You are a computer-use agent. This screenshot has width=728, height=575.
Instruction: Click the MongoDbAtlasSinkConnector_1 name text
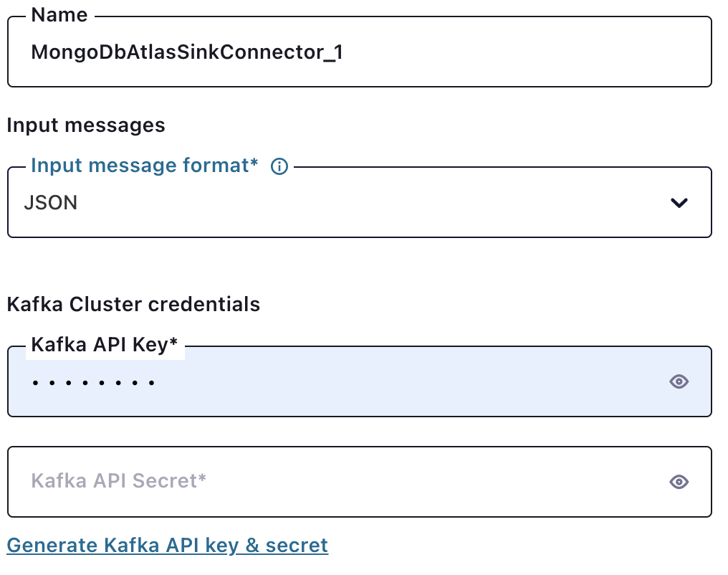[x=186, y=52]
